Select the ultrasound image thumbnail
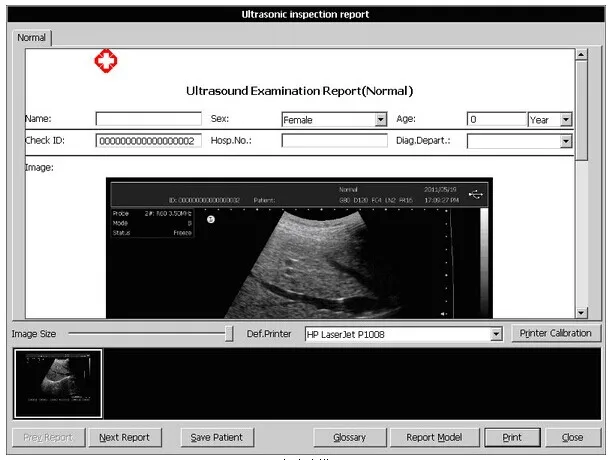 click(58, 383)
